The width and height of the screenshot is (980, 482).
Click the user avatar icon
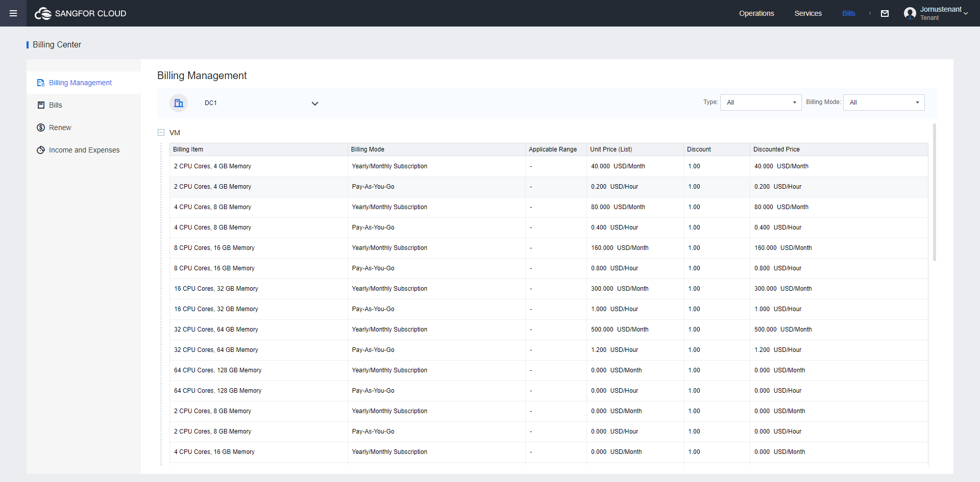(x=910, y=13)
